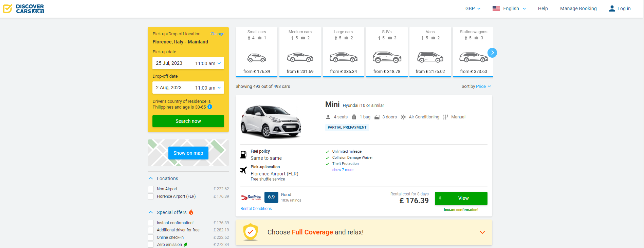Click the drop-off date 2 Aug, 2023 field
The height and width of the screenshot is (248, 644).
(x=171, y=88)
